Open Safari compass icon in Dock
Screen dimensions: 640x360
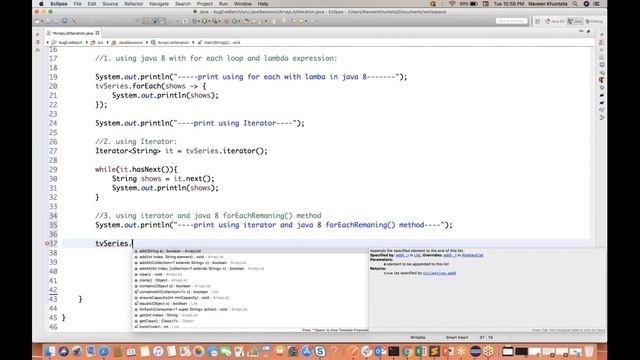point(104,351)
